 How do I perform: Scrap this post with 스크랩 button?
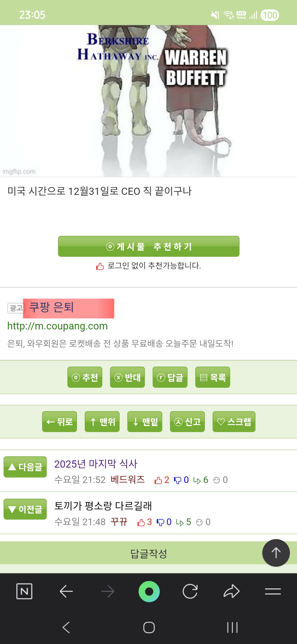[x=234, y=422]
